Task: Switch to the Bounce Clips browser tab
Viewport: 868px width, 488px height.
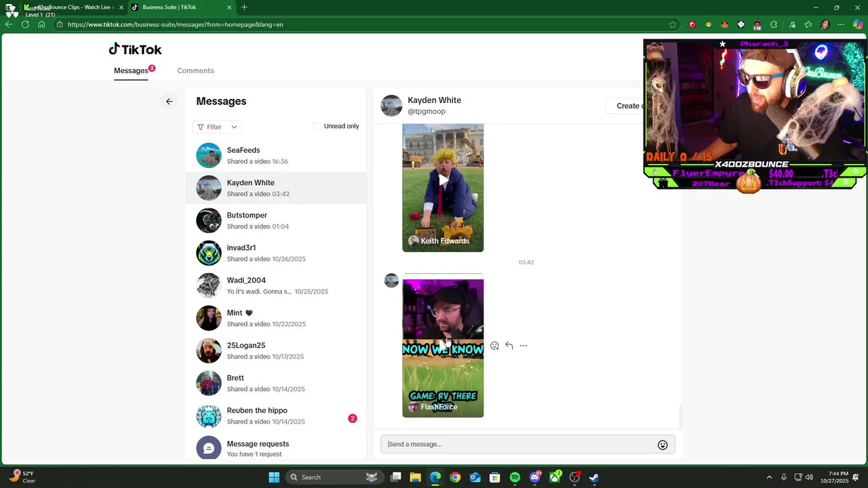Action: tap(73, 7)
